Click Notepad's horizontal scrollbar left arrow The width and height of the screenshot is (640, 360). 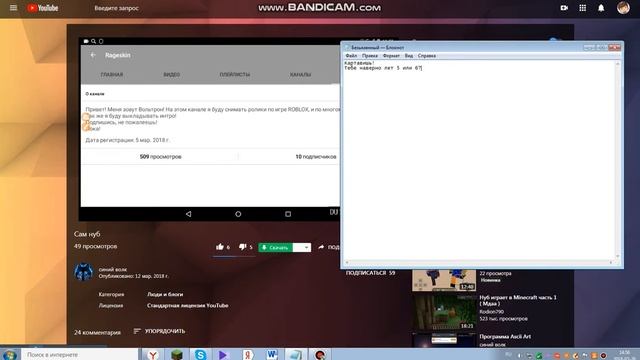tap(347, 262)
